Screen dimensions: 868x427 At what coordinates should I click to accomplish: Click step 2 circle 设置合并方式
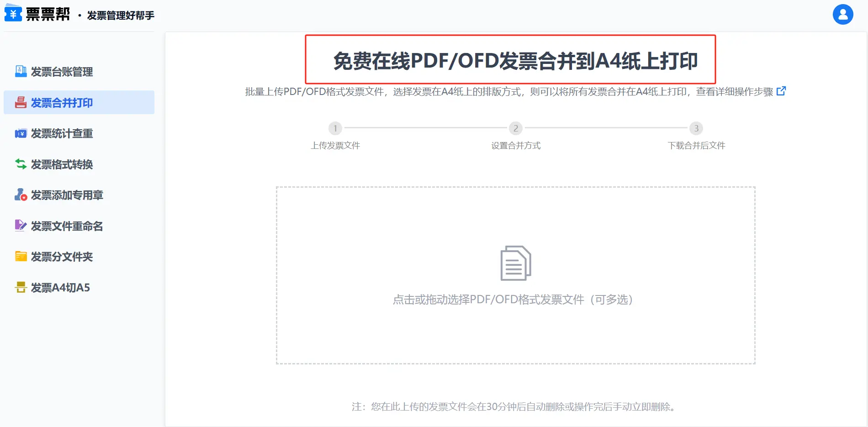click(516, 128)
